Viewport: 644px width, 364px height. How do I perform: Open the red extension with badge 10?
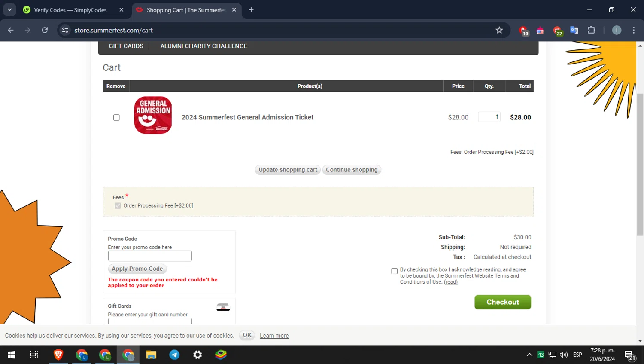click(523, 30)
